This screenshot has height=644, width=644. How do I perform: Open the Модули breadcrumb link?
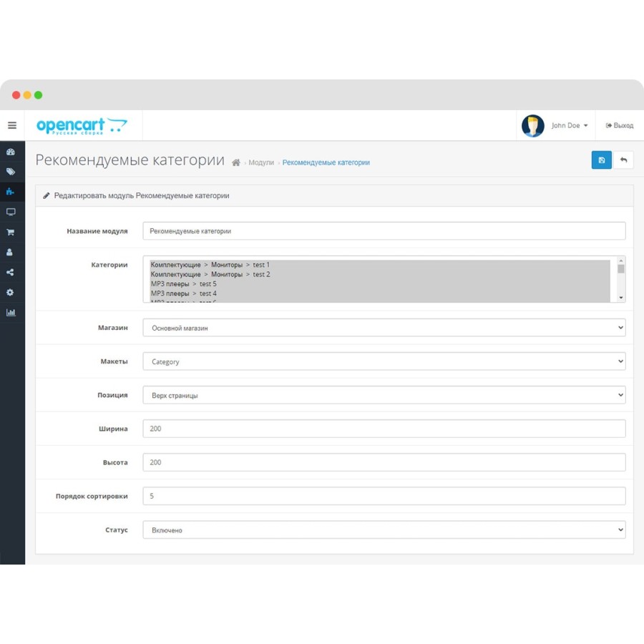pos(261,162)
